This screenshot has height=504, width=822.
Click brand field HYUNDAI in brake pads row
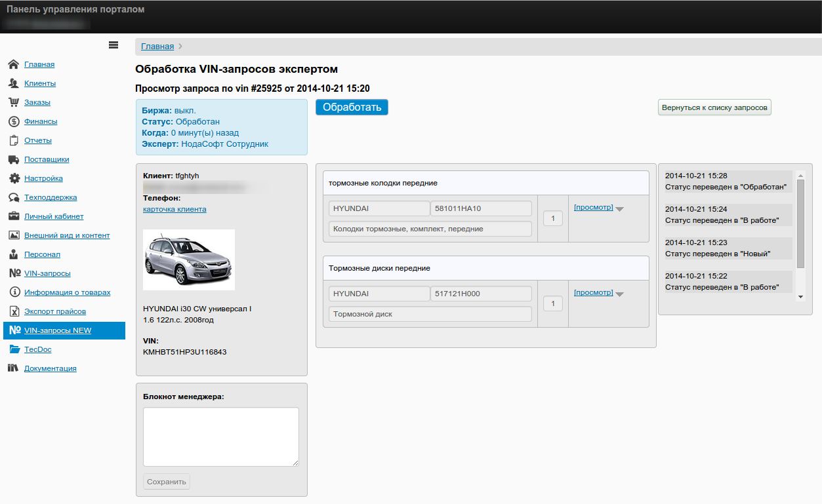379,208
